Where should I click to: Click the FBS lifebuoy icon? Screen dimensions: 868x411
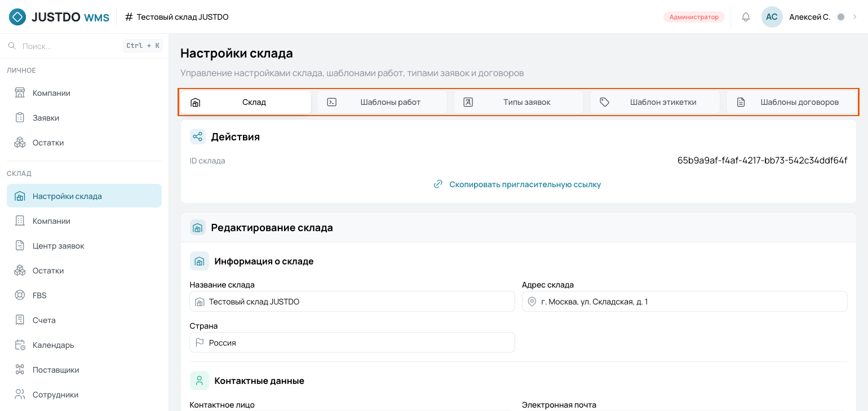[20, 295]
